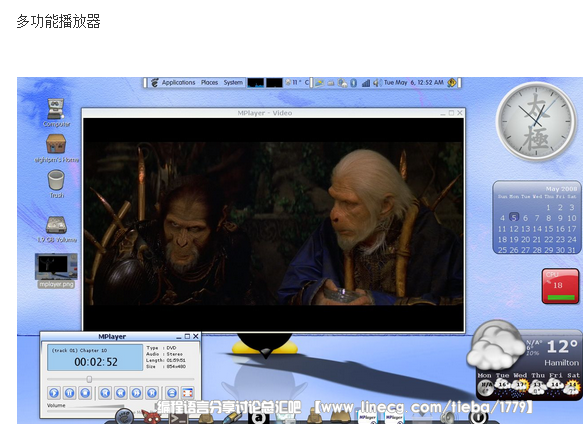This screenshot has height=424, width=583.
Task: Fast-forward the video in MPlayer
Action: pos(136,392)
